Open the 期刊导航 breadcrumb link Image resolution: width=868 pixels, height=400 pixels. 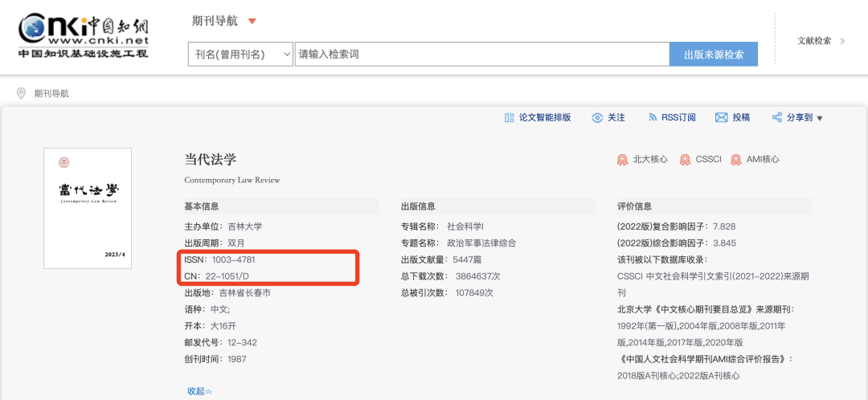(x=51, y=94)
